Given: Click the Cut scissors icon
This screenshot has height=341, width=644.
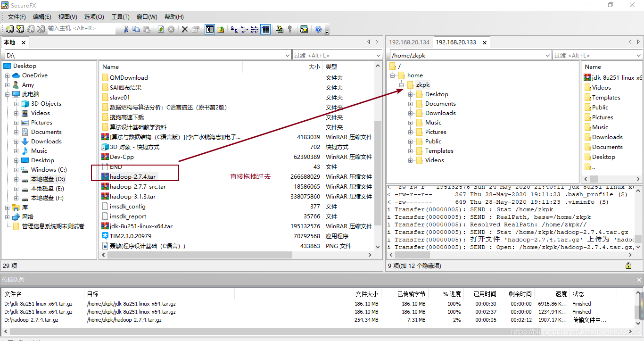Looking at the screenshot, I should coord(126,29).
